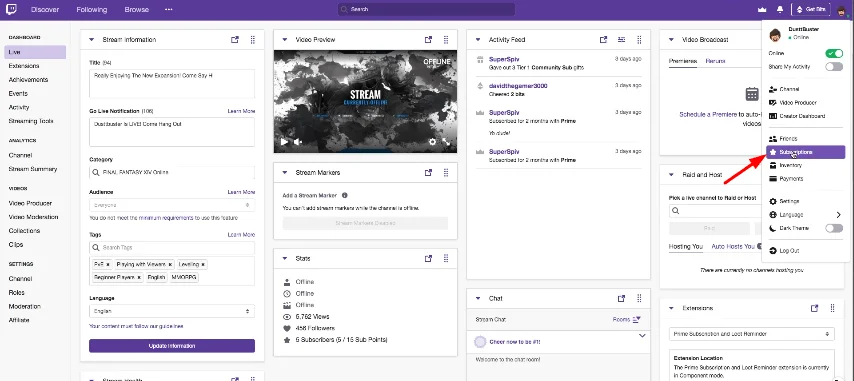Open Extensions in the left sidebar
The width and height of the screenshot is (854, 381).
click(x=24, y=66)
